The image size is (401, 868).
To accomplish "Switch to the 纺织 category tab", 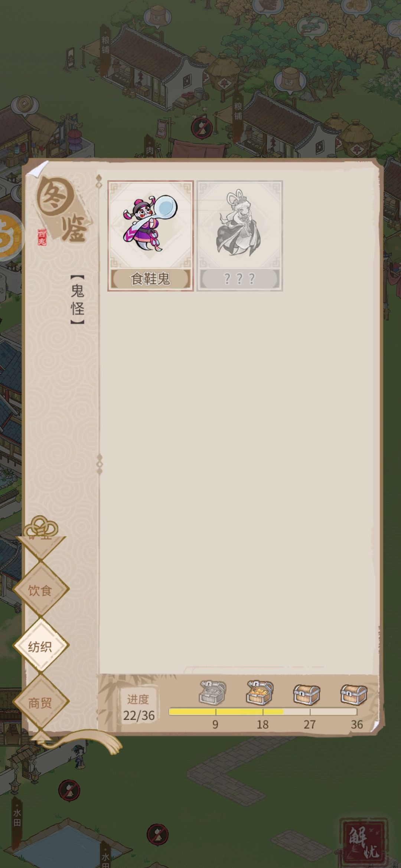I will pyautogui.click(x=40, y=647).
